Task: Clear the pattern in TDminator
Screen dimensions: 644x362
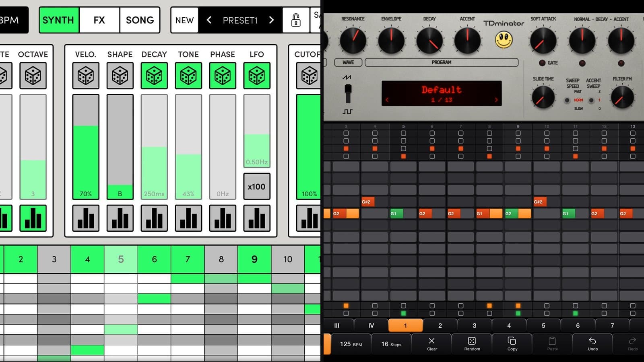Action: (x=432, y=344)
